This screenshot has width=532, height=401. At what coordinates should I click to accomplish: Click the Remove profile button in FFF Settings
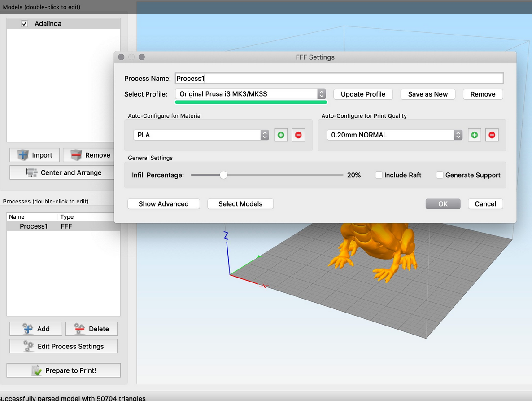pyautogui.click(x=483, y=94)
